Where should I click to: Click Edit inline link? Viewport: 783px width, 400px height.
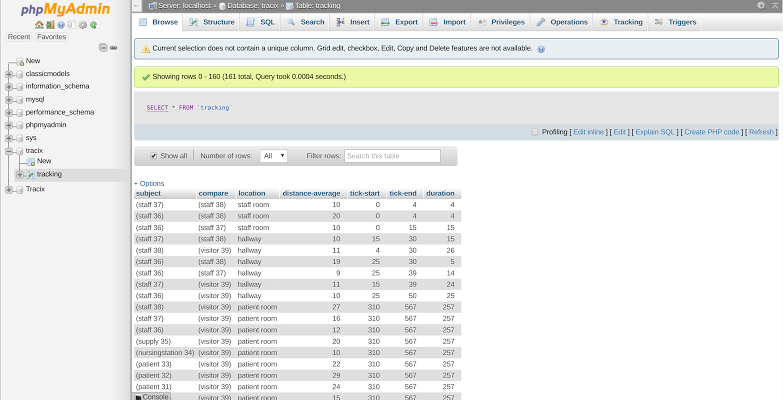tap(588, 132)
